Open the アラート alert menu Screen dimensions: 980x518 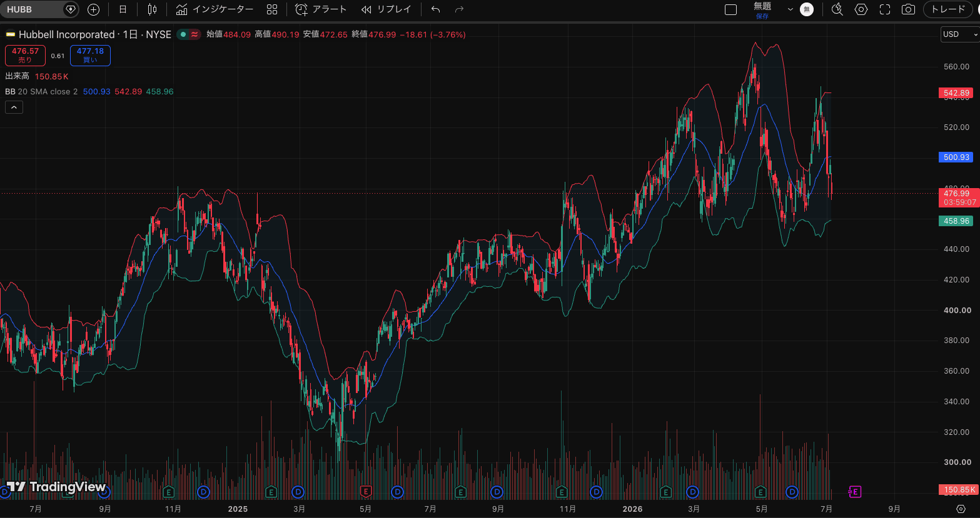coord(321,9)
